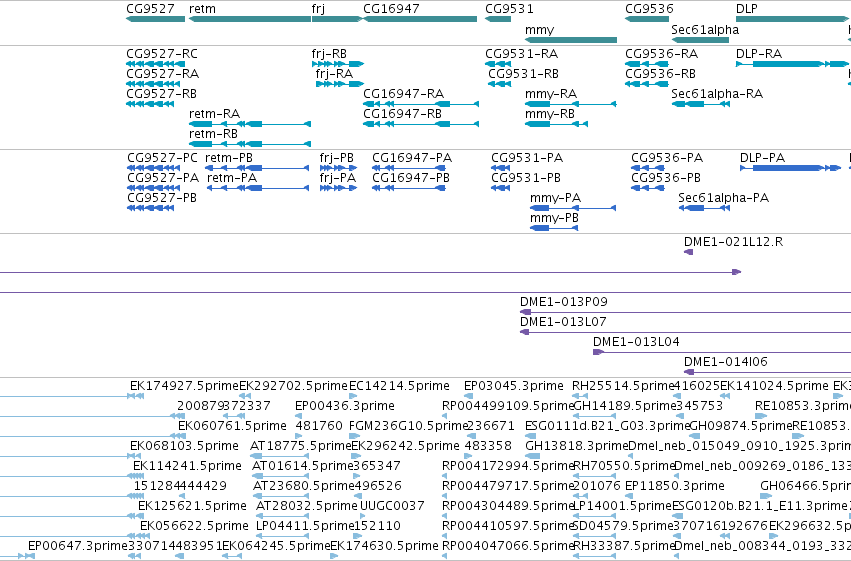Click EST GH06466.5prime
The height and width of the screenshot is (561, 851).
pos(805,486)
